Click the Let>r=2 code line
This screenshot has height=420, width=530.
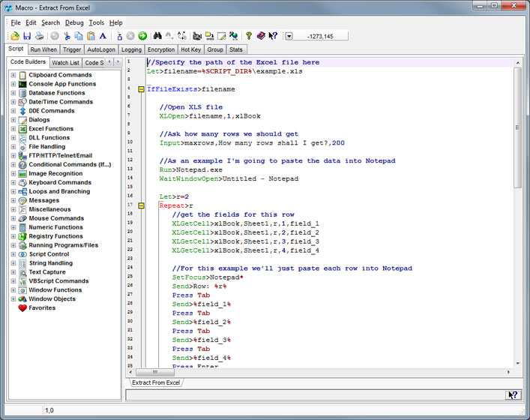(174, 196)
